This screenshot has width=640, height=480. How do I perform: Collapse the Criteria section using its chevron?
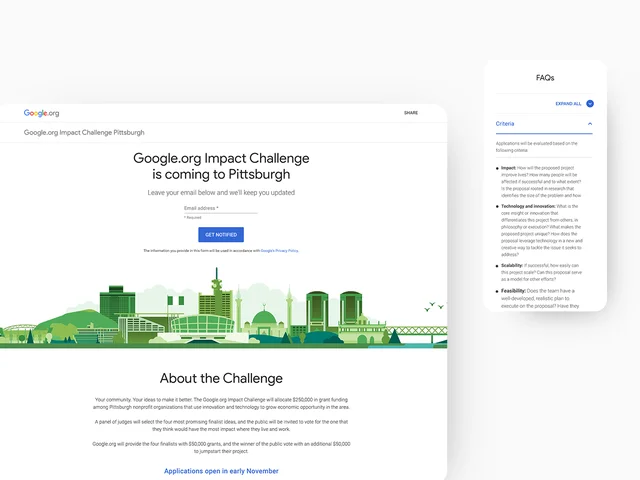click(x=590, y=124)
